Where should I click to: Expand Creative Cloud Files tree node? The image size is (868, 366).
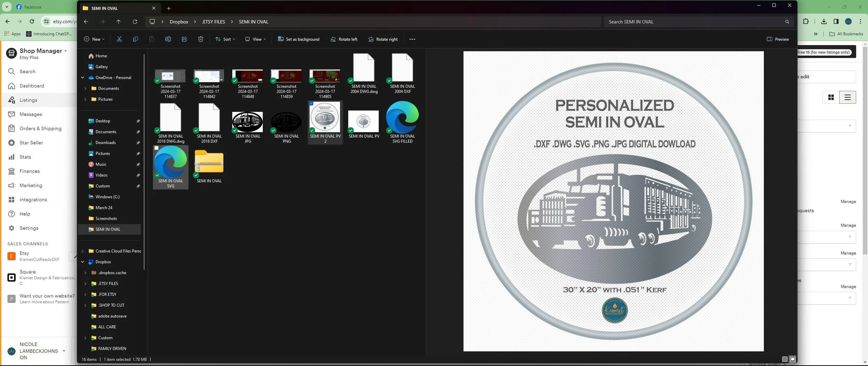coord(83,251)
